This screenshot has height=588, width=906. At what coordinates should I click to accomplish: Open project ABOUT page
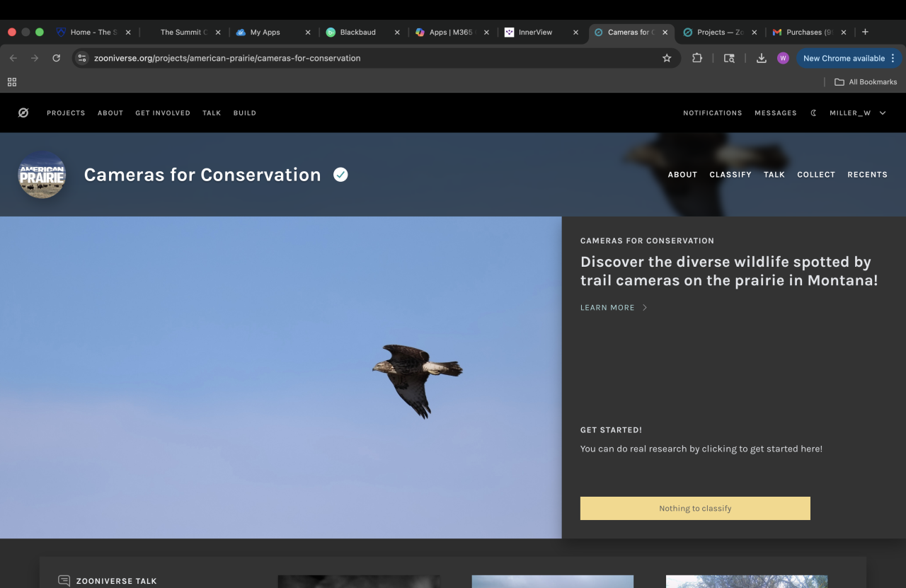point(682,175)
